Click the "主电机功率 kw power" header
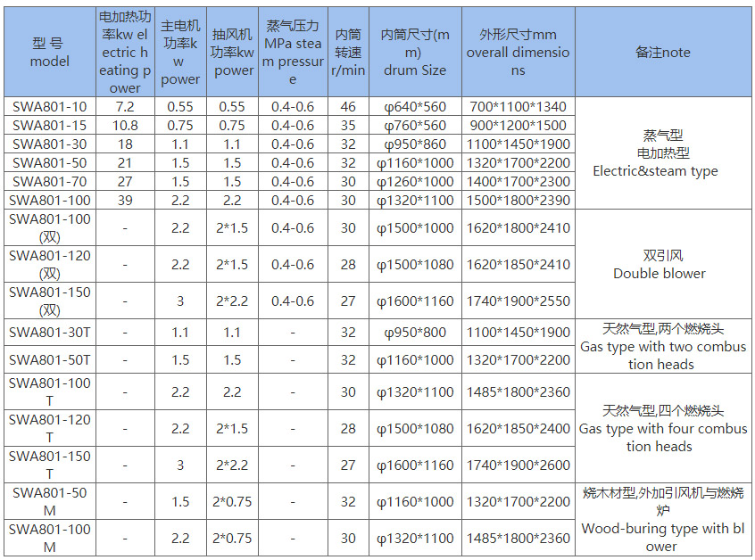 [x=180, y=53]
